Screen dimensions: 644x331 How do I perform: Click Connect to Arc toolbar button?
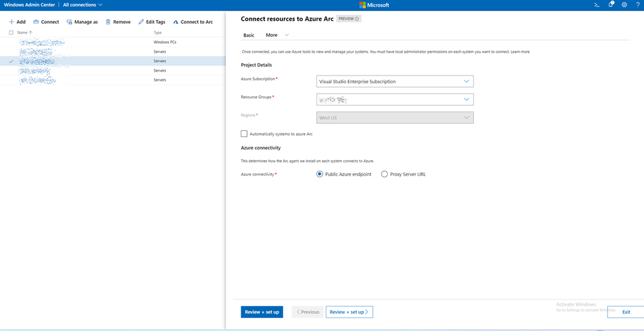click(x=193, y=22)
